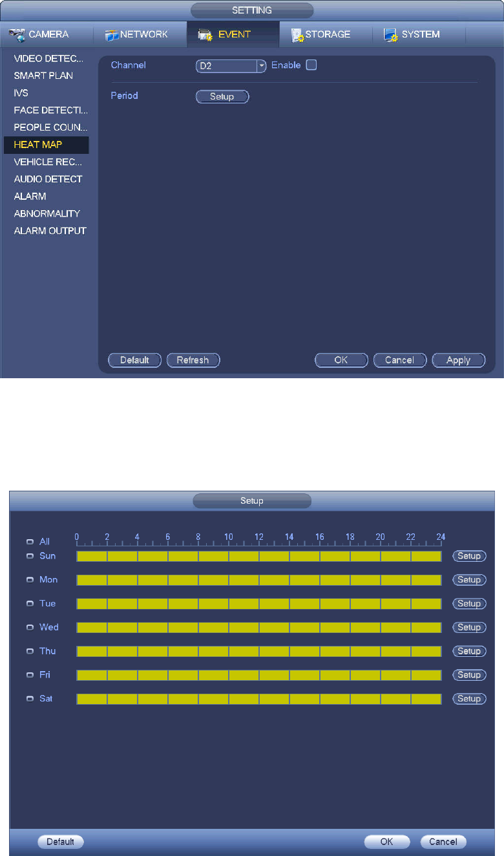
Task: Open Setup for the Tue row
Action: 469,604
